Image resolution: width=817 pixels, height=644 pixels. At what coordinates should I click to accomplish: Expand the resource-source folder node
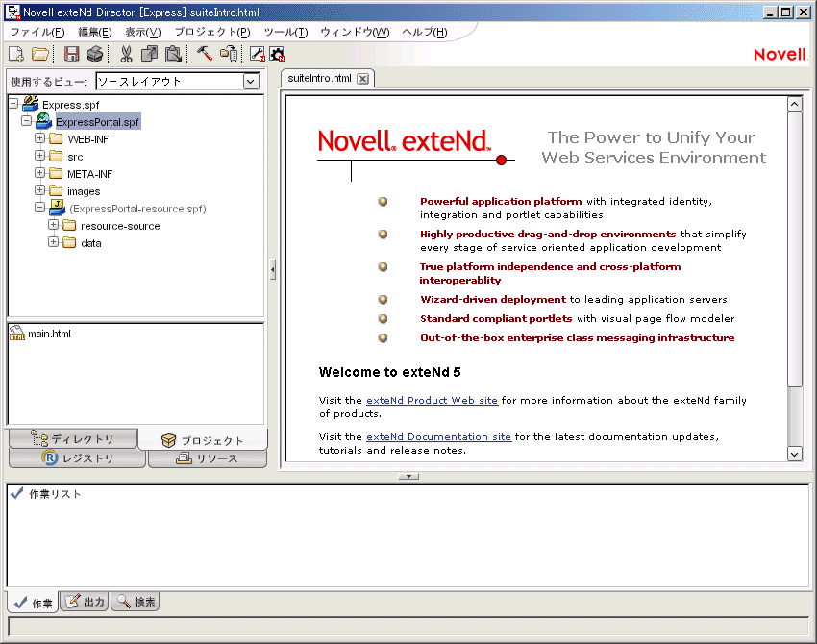tap(53, 225)
